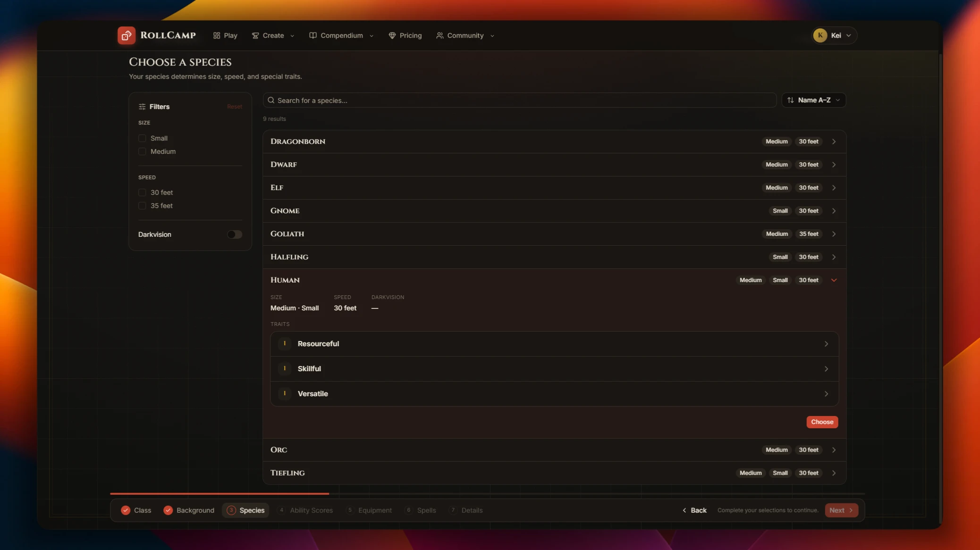Choose Human with the Choose button

point(822,422)
